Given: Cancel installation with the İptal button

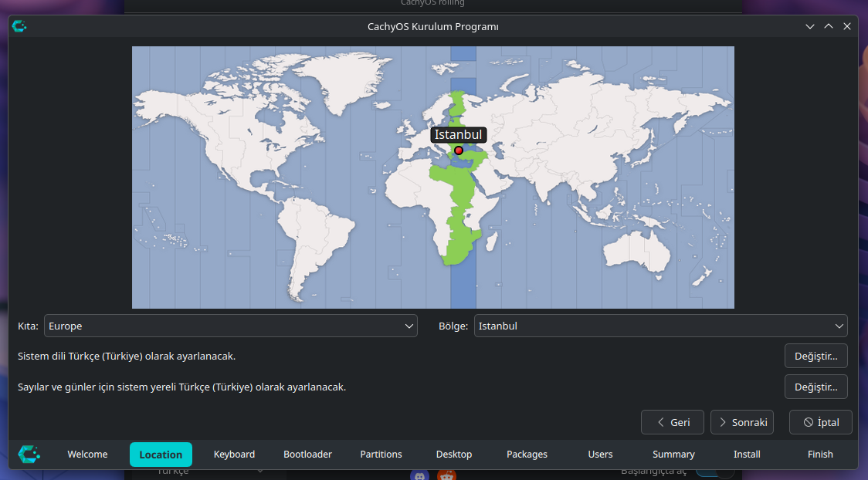Looking at the screenshot, I should [820, 422].
